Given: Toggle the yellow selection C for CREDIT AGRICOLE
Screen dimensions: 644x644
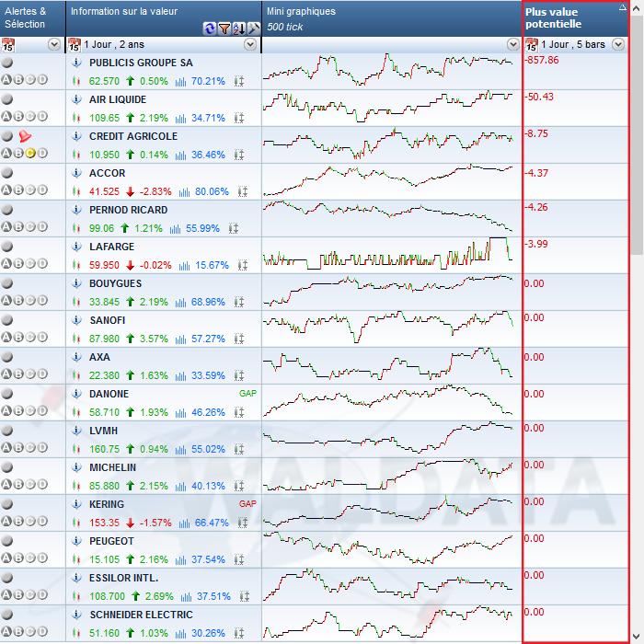Looking at the screenshot, I should pos(30,154).
